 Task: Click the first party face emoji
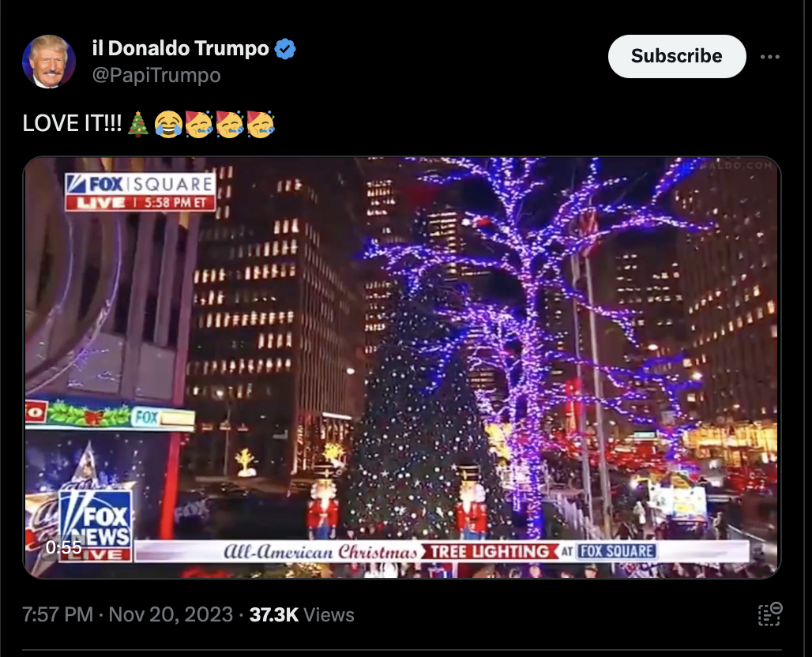coord(199,124)
